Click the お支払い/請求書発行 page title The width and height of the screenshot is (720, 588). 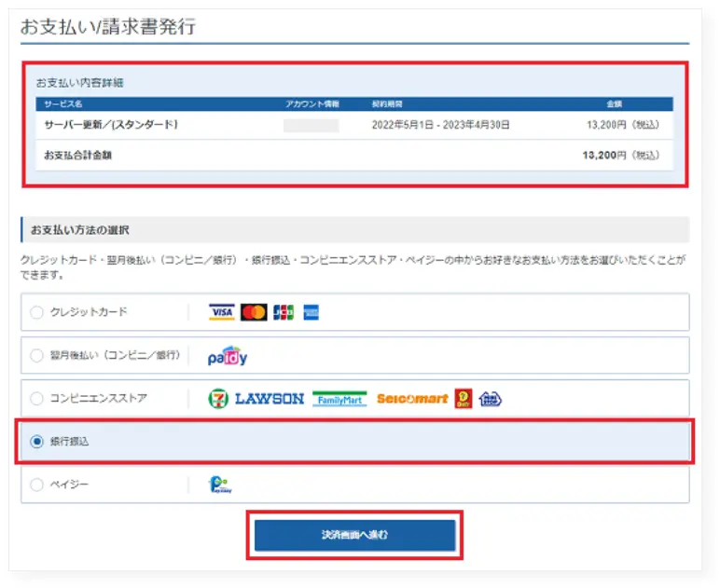tap(108, 27)
